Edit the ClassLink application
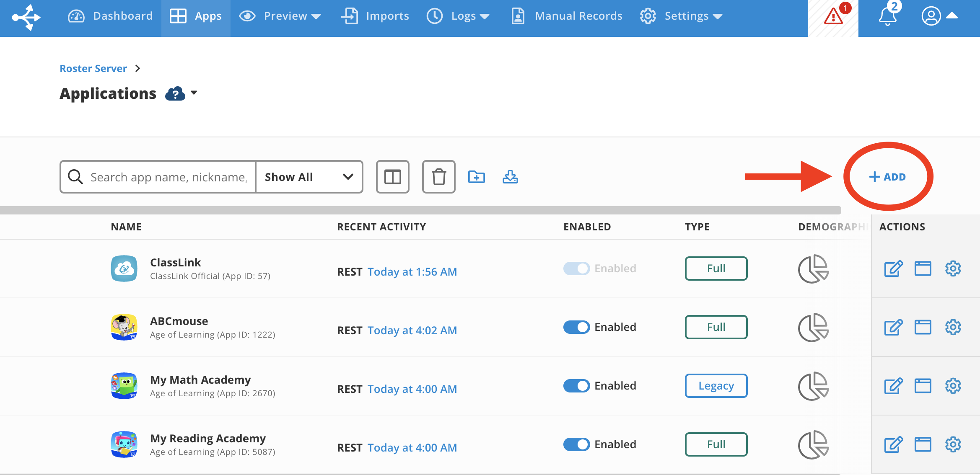 click(x=893, y=268)
